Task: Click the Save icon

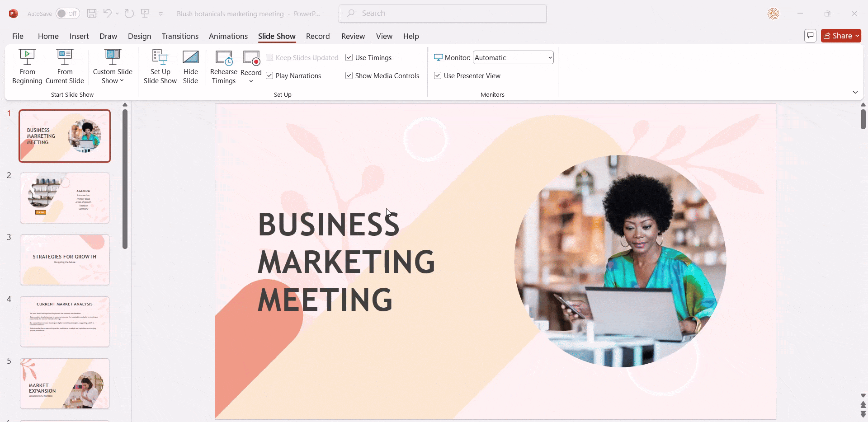Action: point(92,14)
